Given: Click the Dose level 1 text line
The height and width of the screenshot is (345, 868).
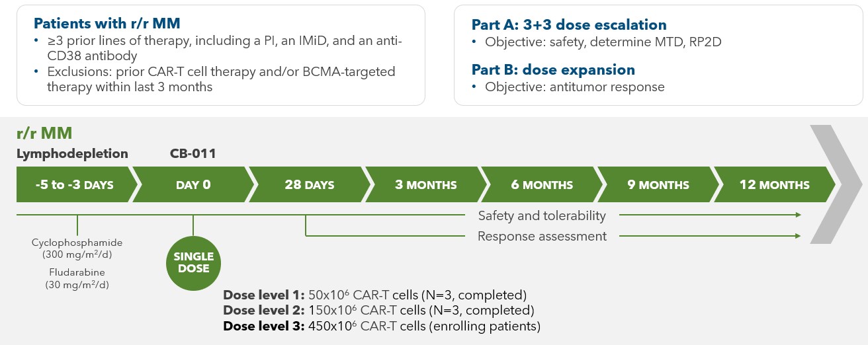Looking at the screenshot, I should tap(374, 295).
